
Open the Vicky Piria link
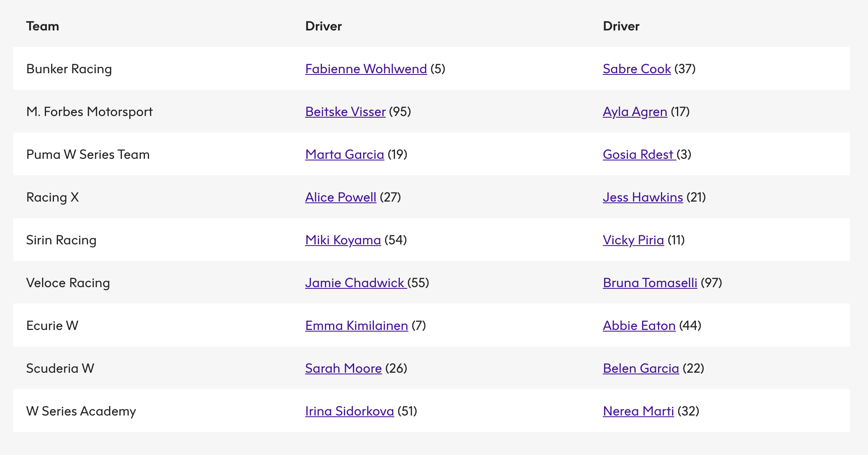click(633, 240)
